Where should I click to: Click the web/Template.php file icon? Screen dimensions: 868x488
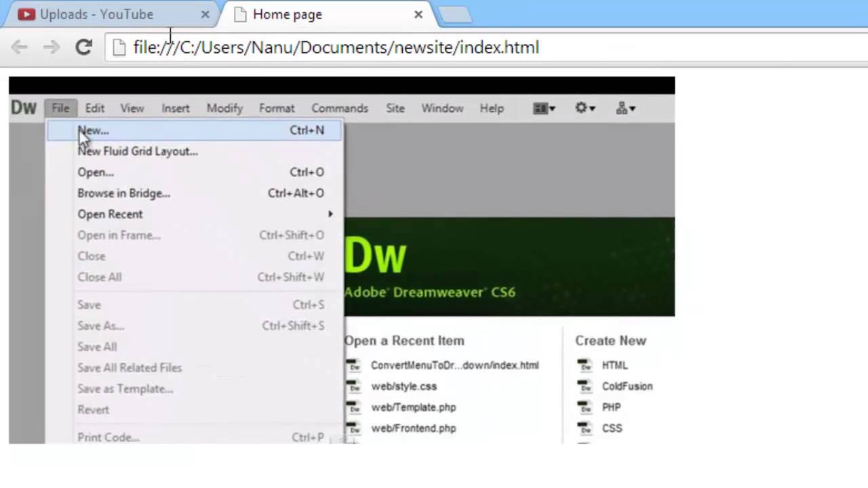353,407
